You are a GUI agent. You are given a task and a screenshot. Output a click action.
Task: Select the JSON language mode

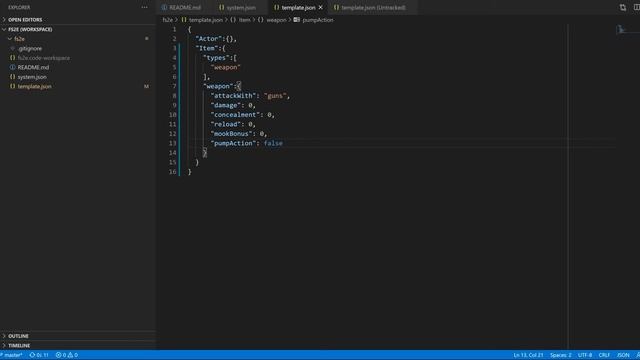click(x=623, y=355)
